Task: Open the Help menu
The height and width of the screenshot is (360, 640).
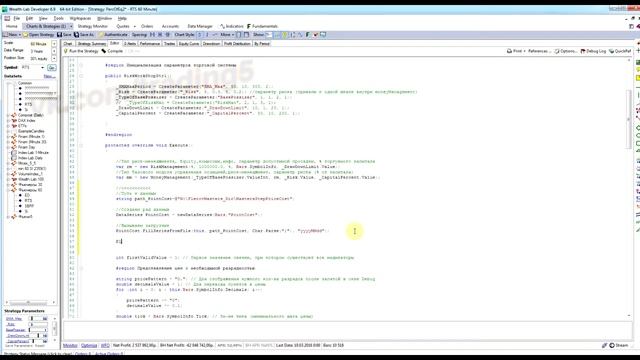Action: [122, 18]
